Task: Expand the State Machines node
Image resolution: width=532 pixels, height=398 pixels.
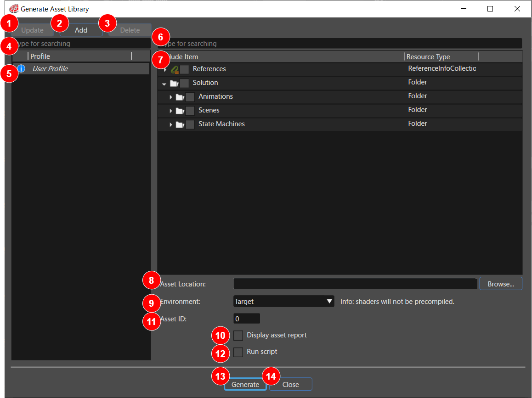Action: pyautogui.click(x=170, y=125)
